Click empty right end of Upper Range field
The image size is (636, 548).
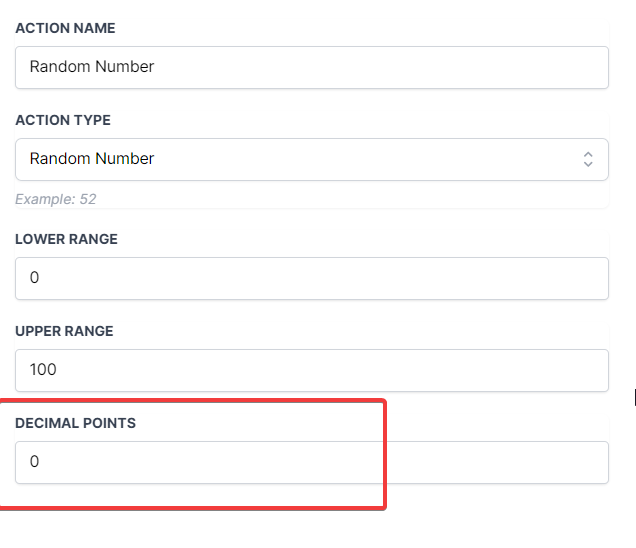(560, 370)
